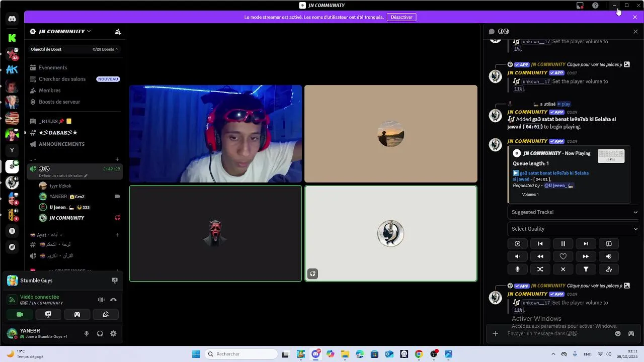Open the ANNOUNCEMENTS channel
This screenshot has height=362, width=644.
pos(74,144)
